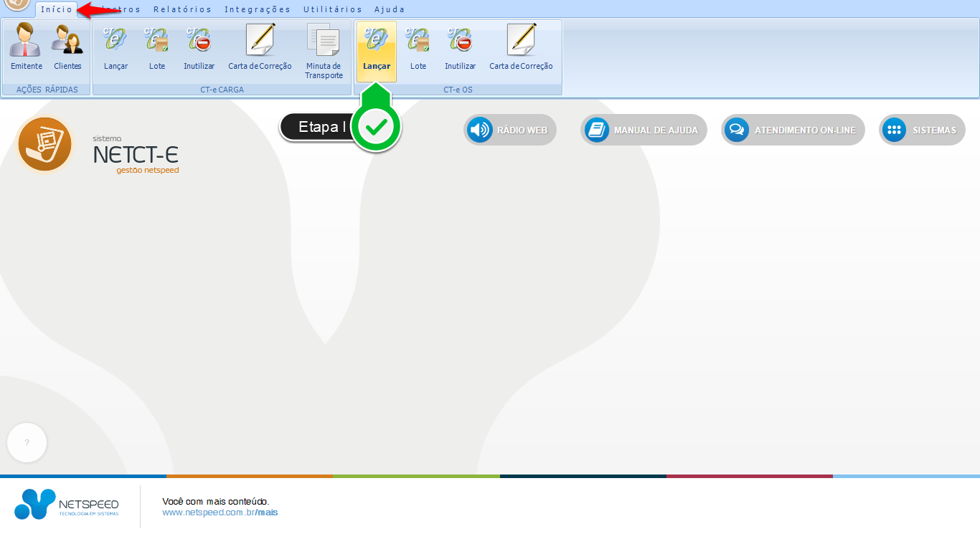
Task: Open the Clientes quick action
Action: pyautogui.click(x=67, y=47)
